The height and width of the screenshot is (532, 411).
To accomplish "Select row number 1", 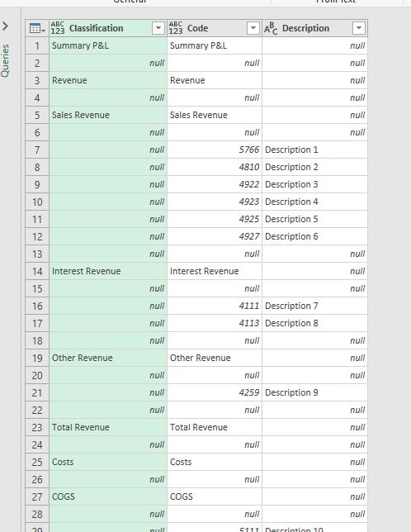I will pyautogui.click(x=37, y=45).
